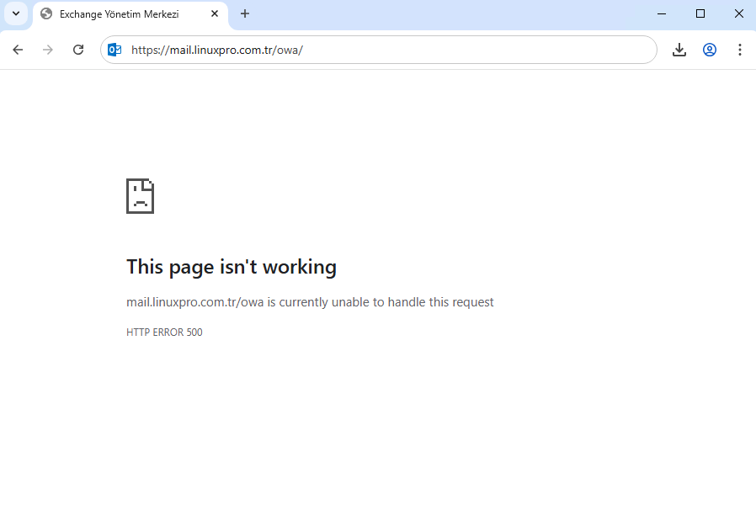
Task: Open the Downloads panel
Action: point(679,50)
